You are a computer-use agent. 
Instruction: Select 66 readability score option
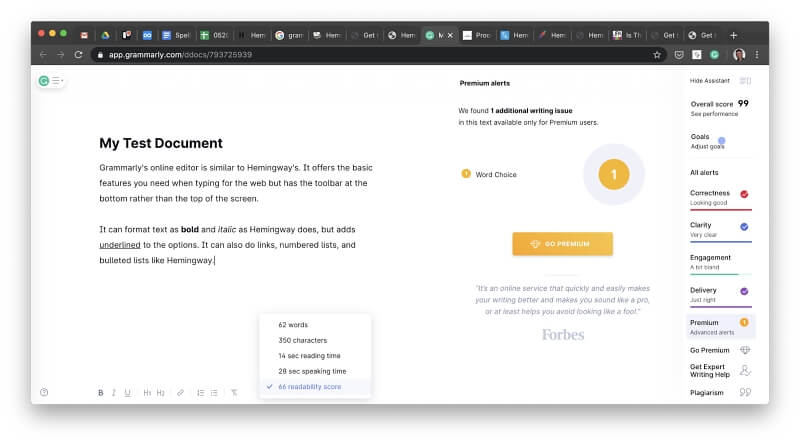click(x=315, y=387)
